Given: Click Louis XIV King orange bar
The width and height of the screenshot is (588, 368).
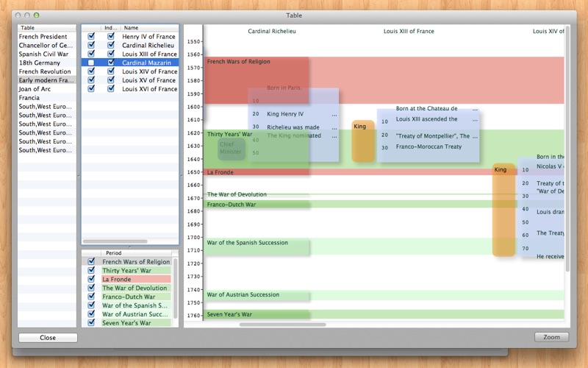Looking at the screenshot, I should point(503,210).
